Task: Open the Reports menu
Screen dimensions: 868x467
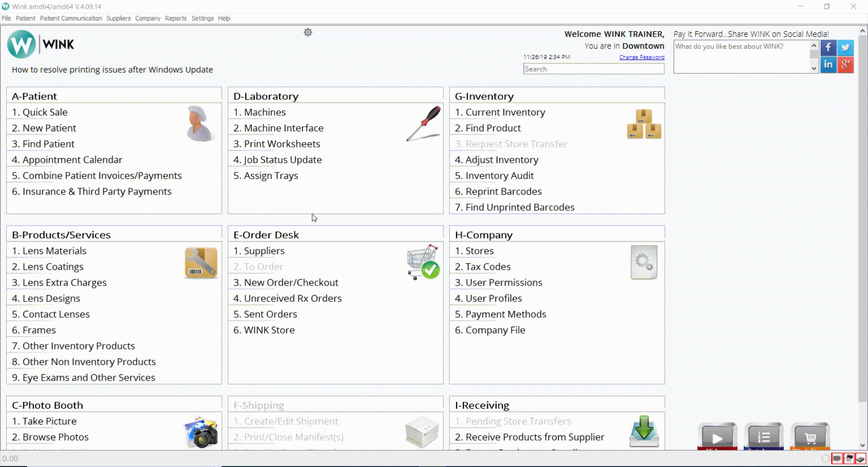Action: (x=176, y=18)
